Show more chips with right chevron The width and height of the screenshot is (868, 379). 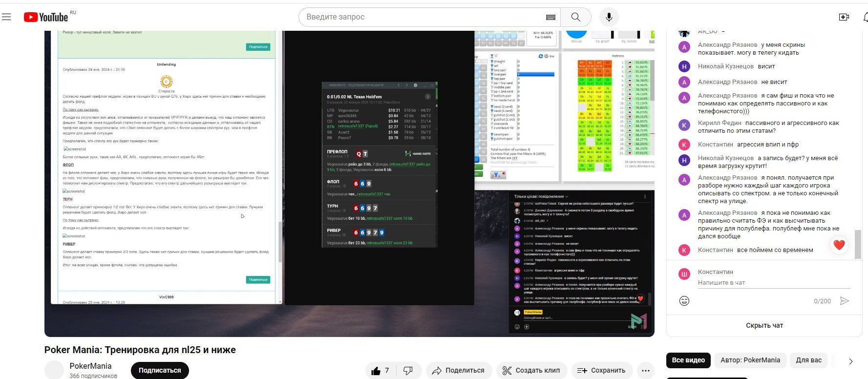click(850, 361)
